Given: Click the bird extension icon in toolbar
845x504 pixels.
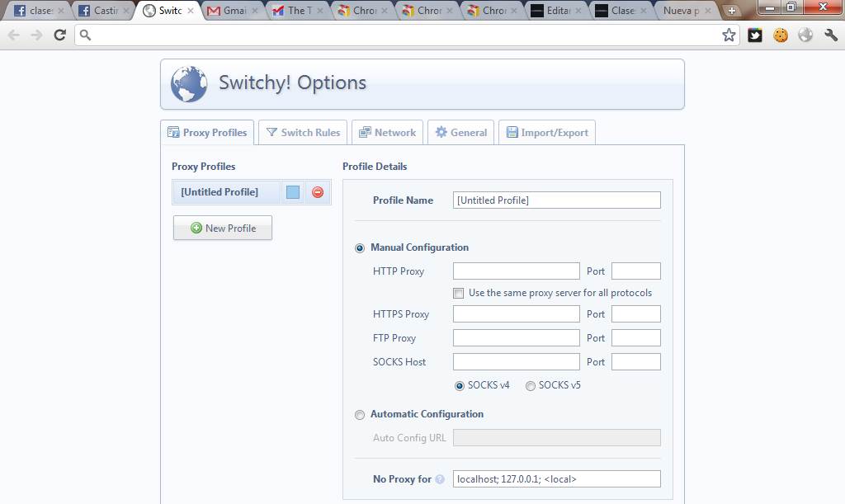Looking at the screenshot, I should point(755,35).
